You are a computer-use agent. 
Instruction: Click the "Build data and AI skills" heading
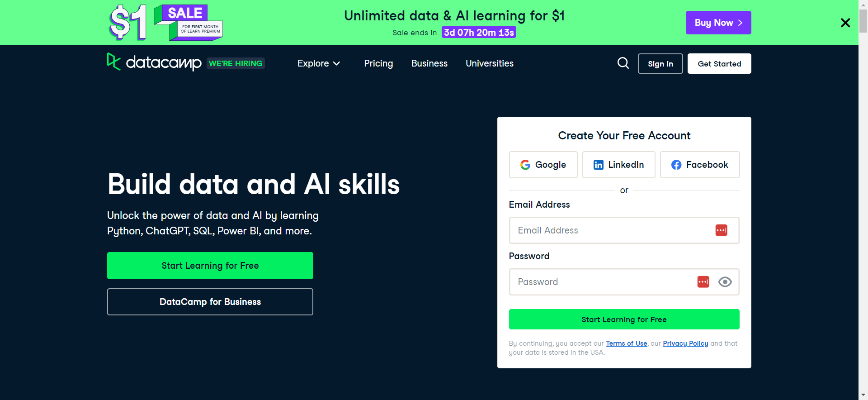coord(253,185)
